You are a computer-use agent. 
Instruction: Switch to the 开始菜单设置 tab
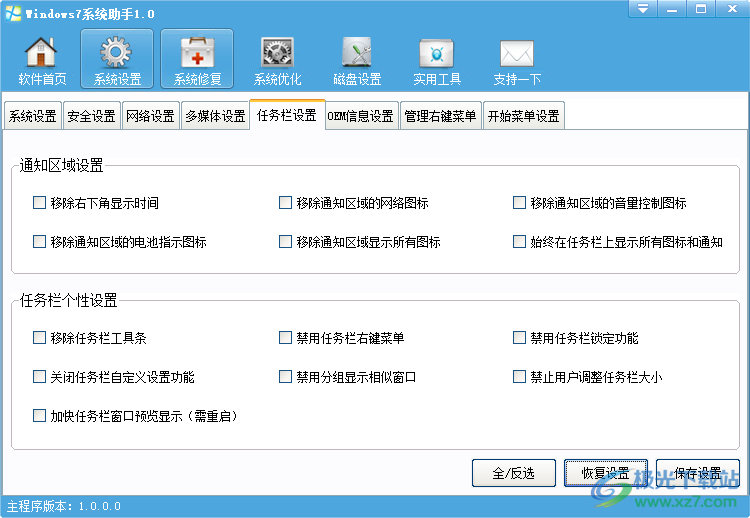524,116
